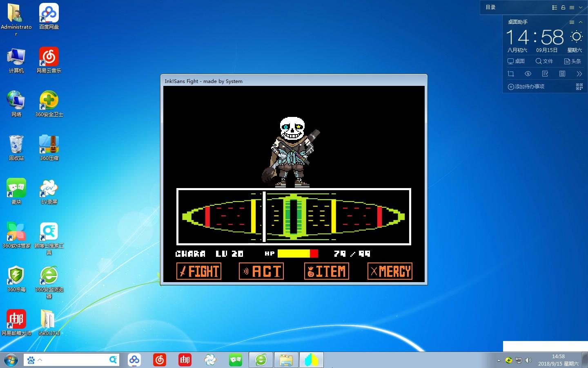Select the MERCY battle option

pos(390,271)
